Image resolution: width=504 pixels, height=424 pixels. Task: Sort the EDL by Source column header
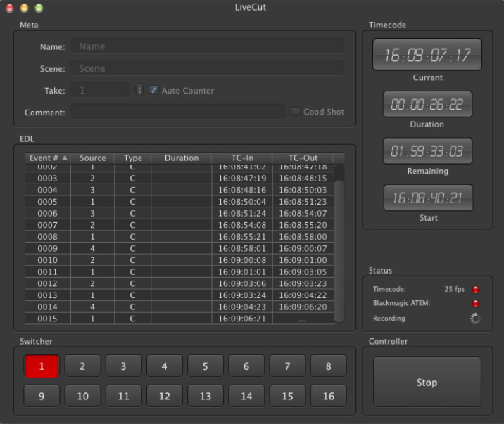tap(93, 158)
